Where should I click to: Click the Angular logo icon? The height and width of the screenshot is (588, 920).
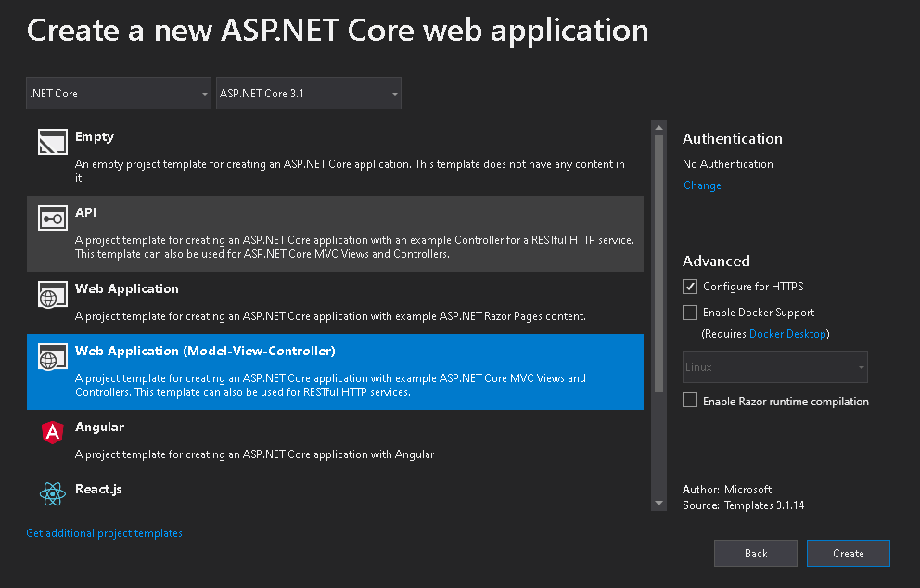click(x=52, y=432)
